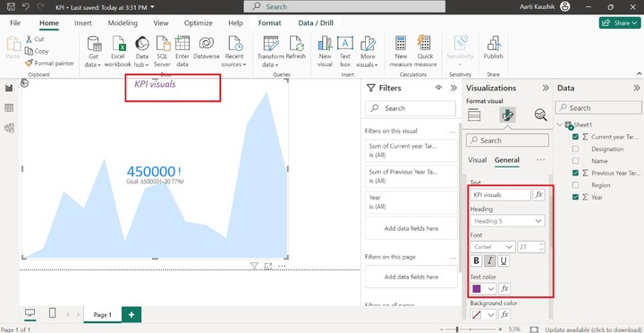
Task: Open the Get data ribbon button
Action: tap(94, 51)
